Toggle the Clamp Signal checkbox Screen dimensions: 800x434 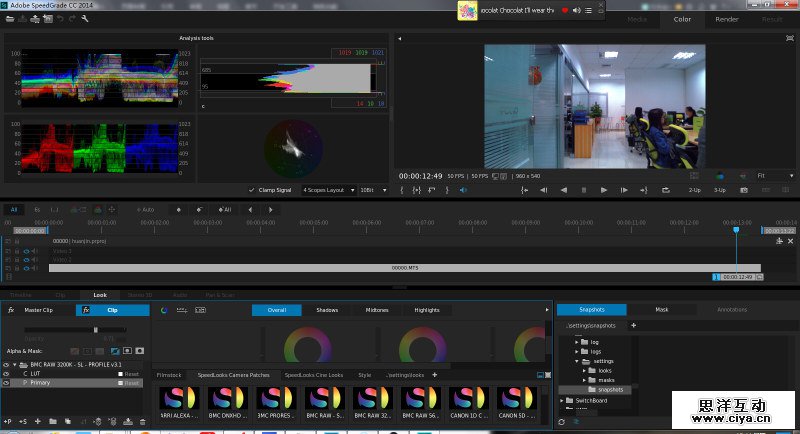point(251,189)
